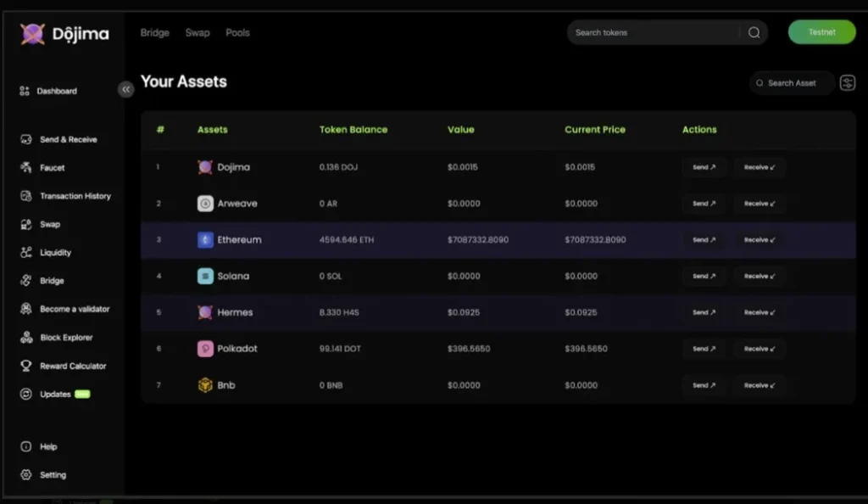Open the Liquidity sidebar icon
This screenshot has height=504, width=868.
[x=26, y=252]
